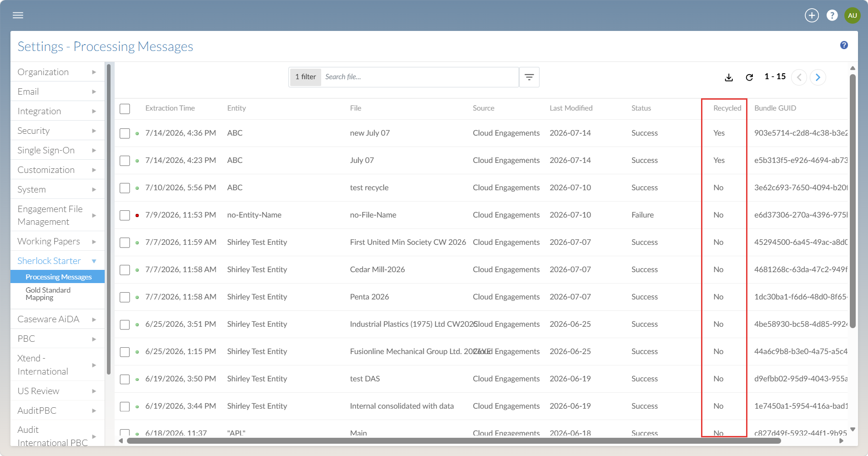The height and width of the screenshot is (456, 868).
Task: Sort by the Status column header
Action: coord(641,108)
